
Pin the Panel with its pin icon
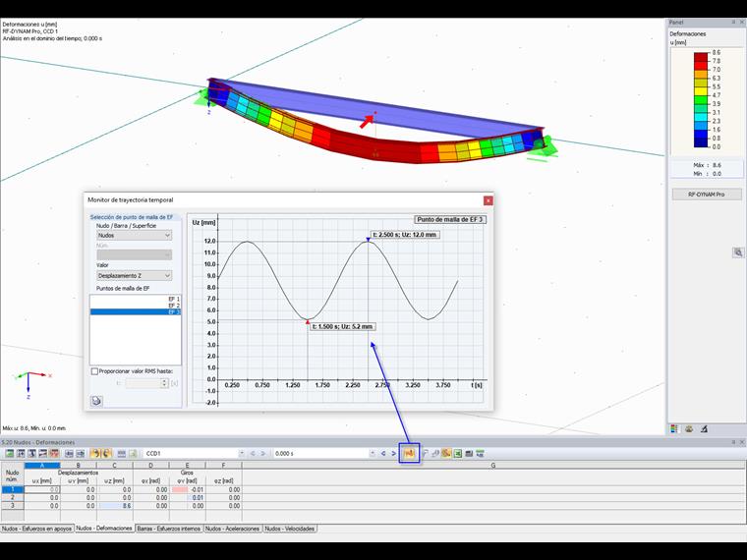tap(733, 22)
